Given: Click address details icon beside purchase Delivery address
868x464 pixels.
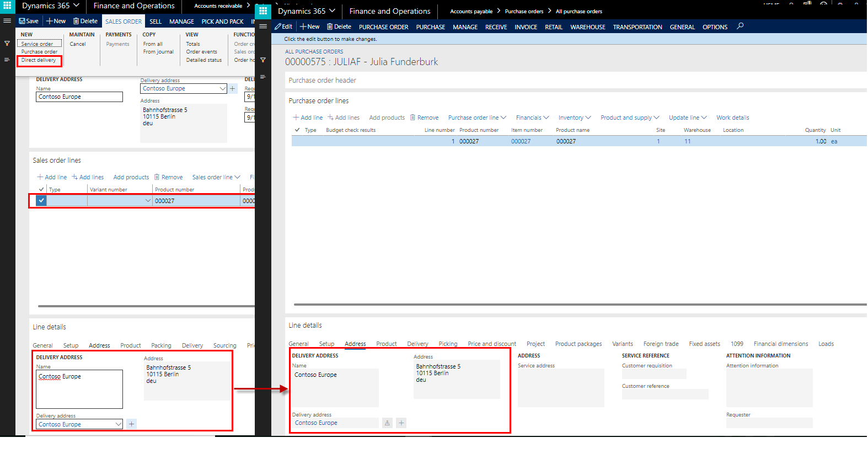Looking at the screenshot, I should click(388, 423).
